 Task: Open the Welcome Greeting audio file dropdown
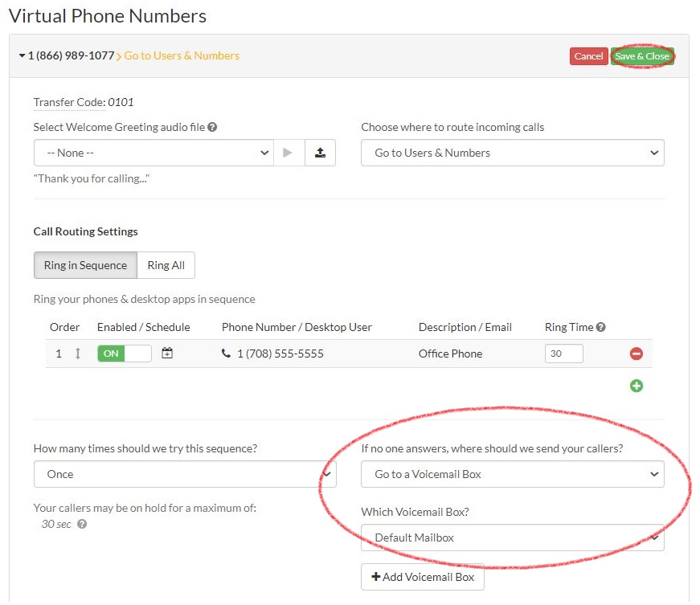click(153, 153)
